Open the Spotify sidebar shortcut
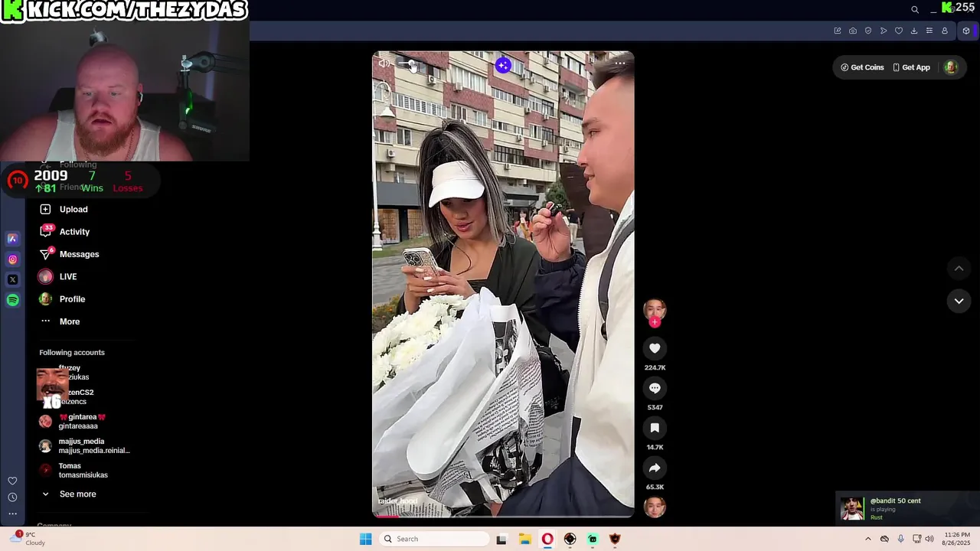This screenshot has height=551, width=980. 12,300
